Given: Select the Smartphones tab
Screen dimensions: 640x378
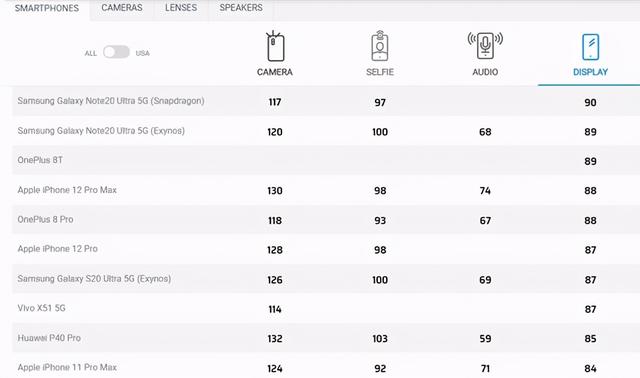Looking at the screenshot, I should [47, 8].
